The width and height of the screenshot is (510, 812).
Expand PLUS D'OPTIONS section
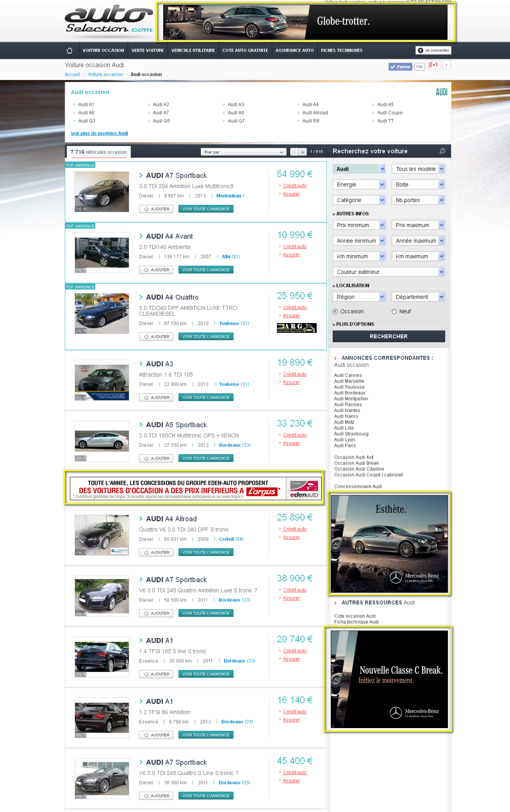[x=355, y=324]
